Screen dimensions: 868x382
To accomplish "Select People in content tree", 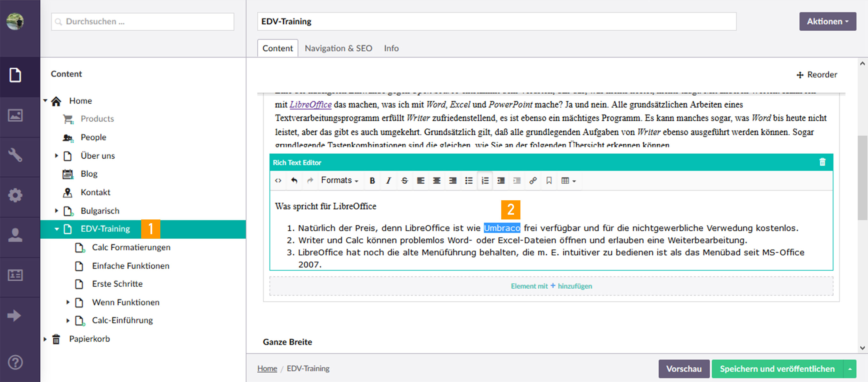I will 93,137.
